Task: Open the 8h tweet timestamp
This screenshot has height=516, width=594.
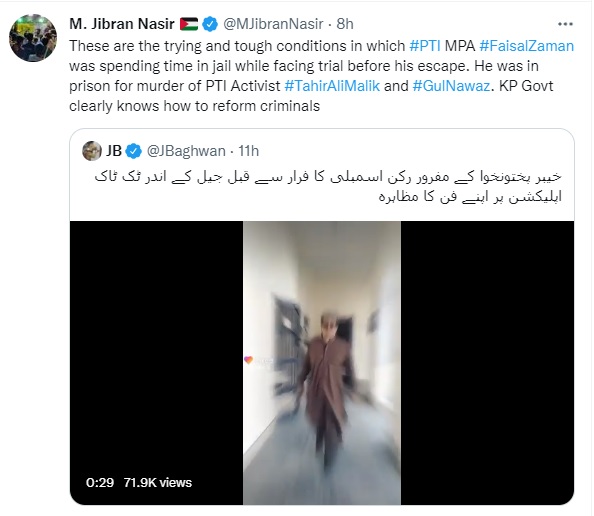Action: coord(345,24)
